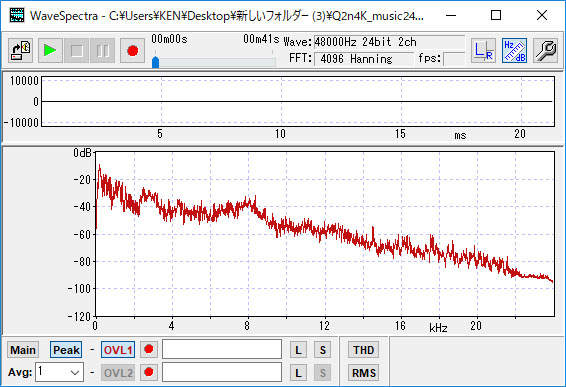Open settings with the wrench icon
Screen dimensions: 566x387
pyautogui.click(x=545, y=51)
